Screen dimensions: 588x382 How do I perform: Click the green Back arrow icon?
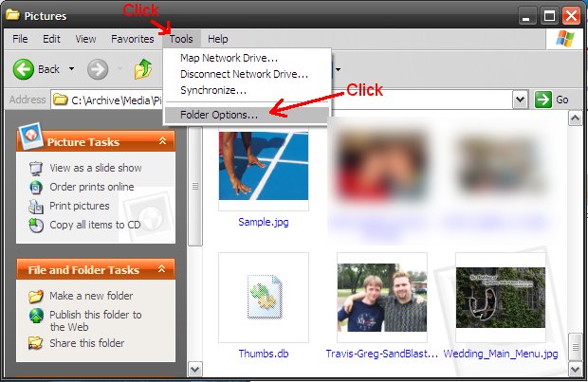point(24,69)
